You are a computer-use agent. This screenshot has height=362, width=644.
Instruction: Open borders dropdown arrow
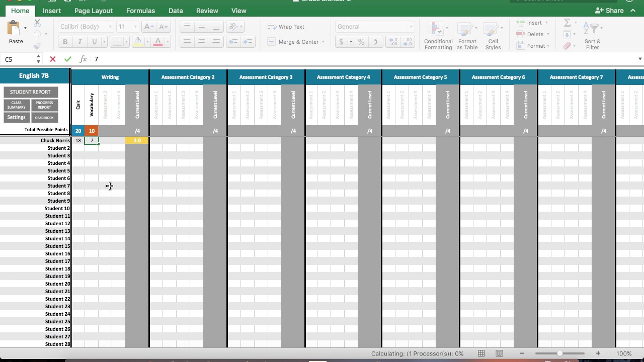pos(126,42)
